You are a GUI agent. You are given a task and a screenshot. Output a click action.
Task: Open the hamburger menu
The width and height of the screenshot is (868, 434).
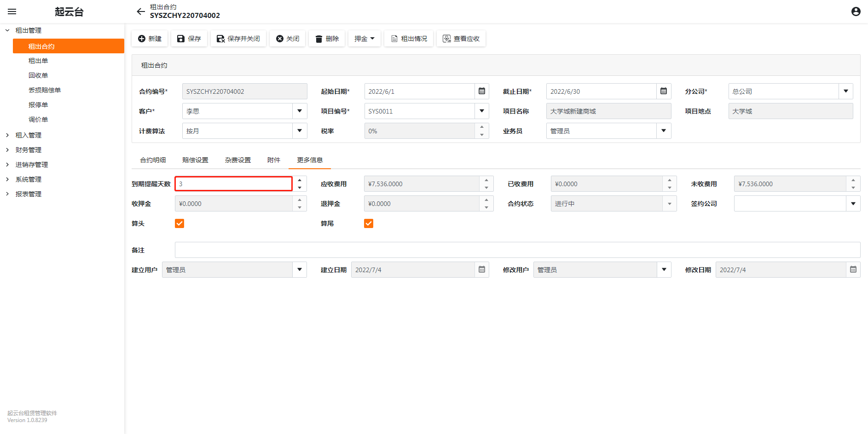click(12, 11)
